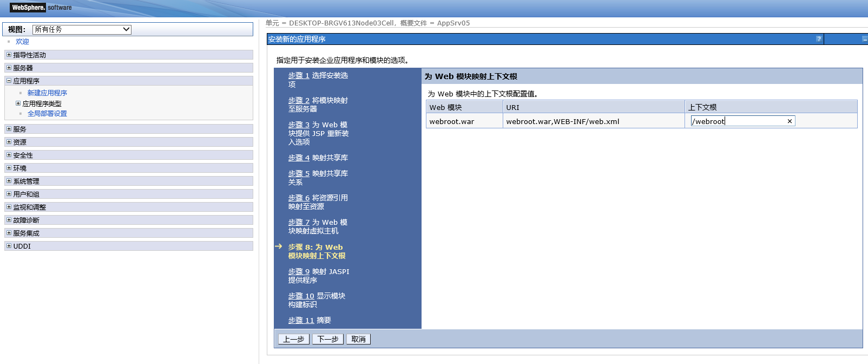The image size is (868, 364).
Task: Expand the 监视和调整 section
Action: 9,207
